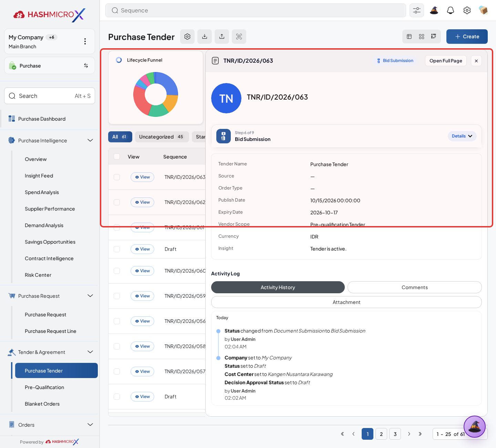Tick the checkbox for TNR/ID/2026/059 row
Screen dimensions: 496x448
coord(117,296)
